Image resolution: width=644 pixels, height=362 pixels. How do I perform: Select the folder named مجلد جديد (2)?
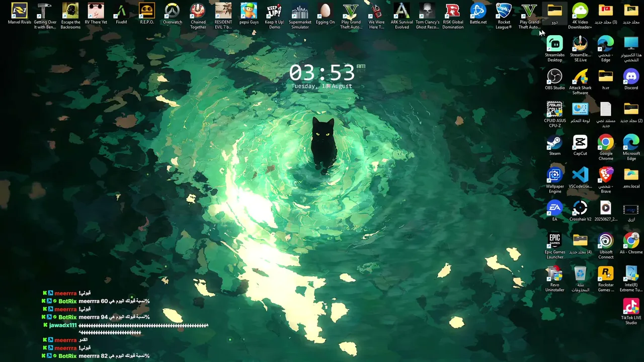[x=631, y=112]
